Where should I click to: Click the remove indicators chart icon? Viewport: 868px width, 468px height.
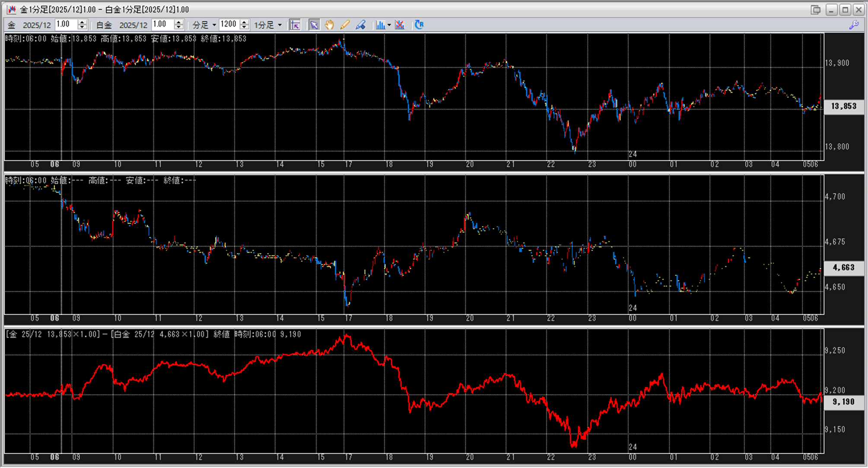400,25
